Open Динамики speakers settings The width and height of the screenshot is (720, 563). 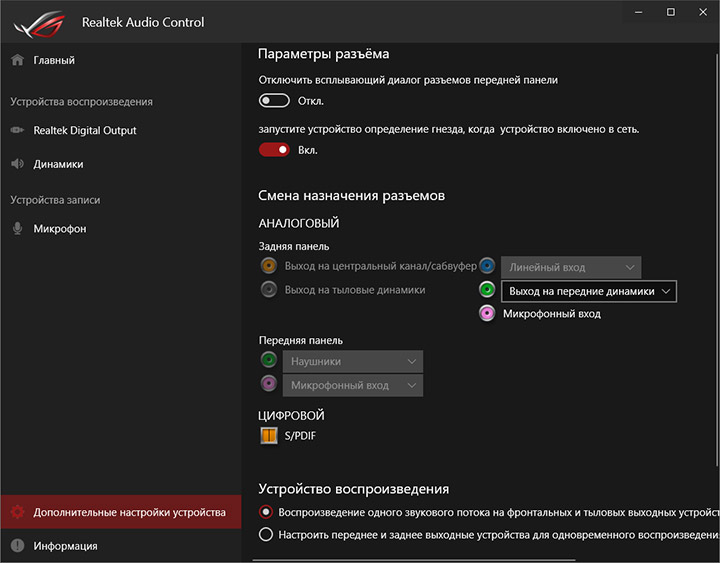pos(58,164)
